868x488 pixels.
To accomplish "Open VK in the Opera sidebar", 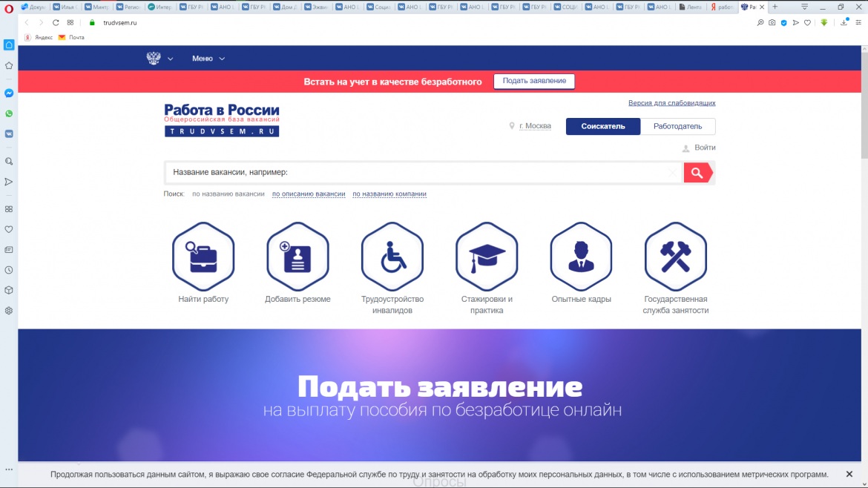I will (9, 134).
